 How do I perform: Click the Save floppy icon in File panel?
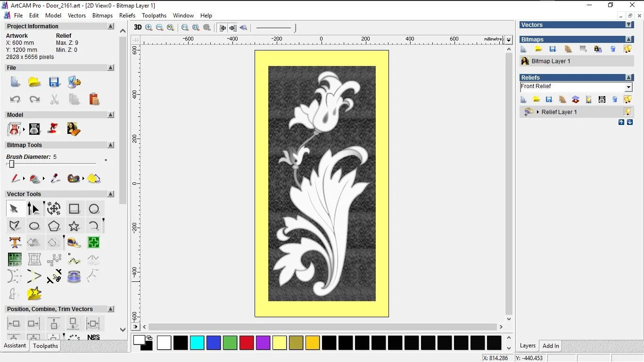pos(54,82)
